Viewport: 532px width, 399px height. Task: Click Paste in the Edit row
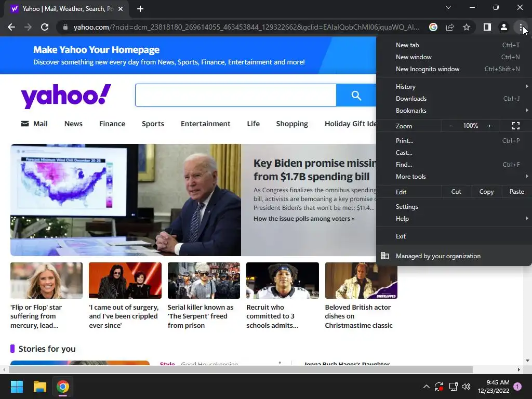coord(517,192)
